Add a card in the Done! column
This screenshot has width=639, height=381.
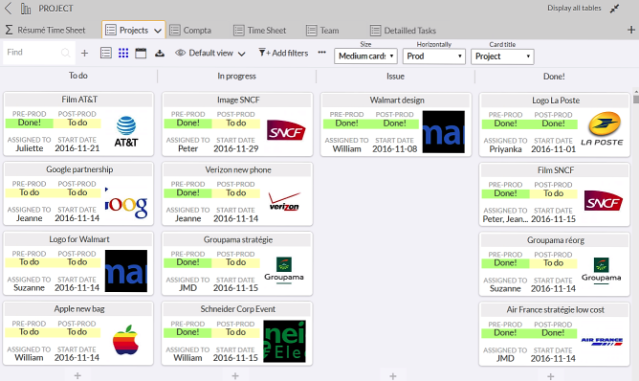coord(551,376)
